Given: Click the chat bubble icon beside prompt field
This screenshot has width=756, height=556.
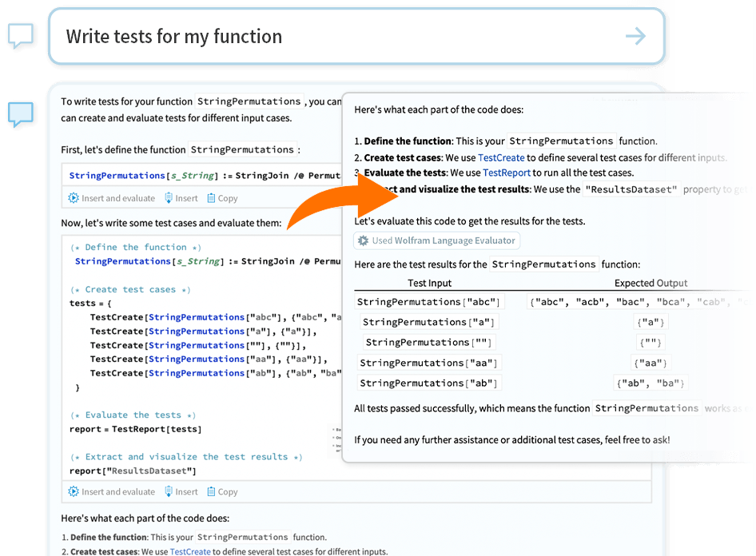Looking at the screenshot, I should coord(21,36).
